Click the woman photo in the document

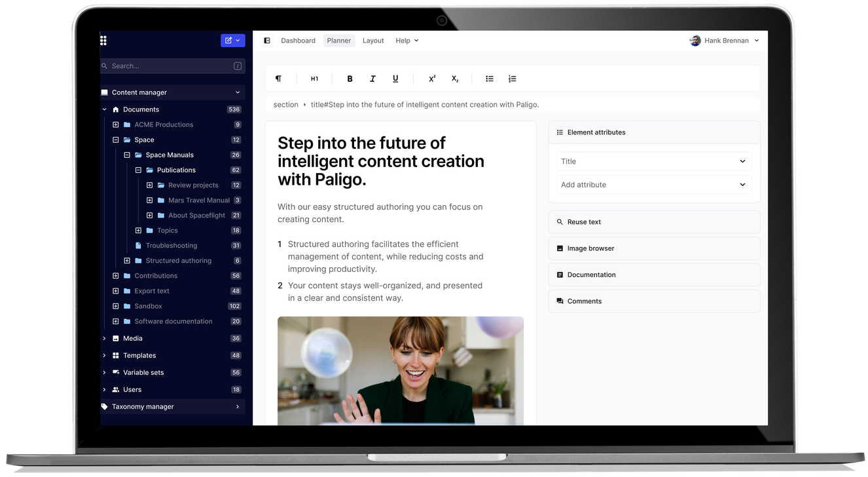(x=401, y=371)
